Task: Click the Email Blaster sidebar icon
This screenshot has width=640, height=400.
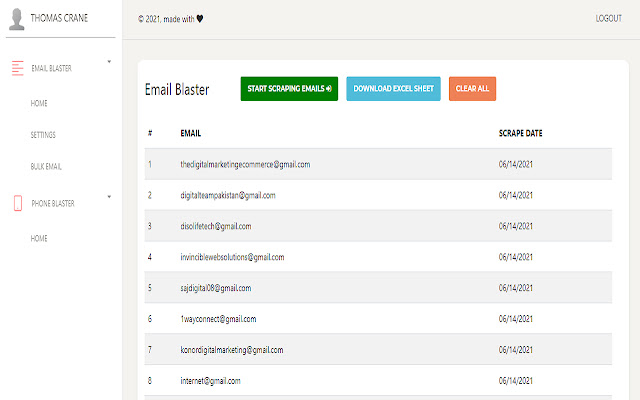Action: click(x=17, y=68)
